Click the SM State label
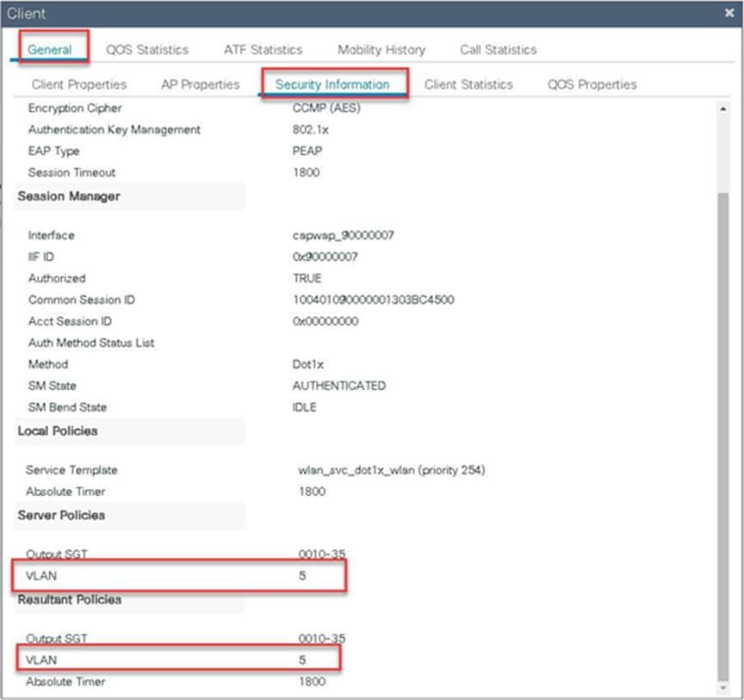The width and height of the screenshot is (744, 700). pyautogui.click(x=52, y=386)
